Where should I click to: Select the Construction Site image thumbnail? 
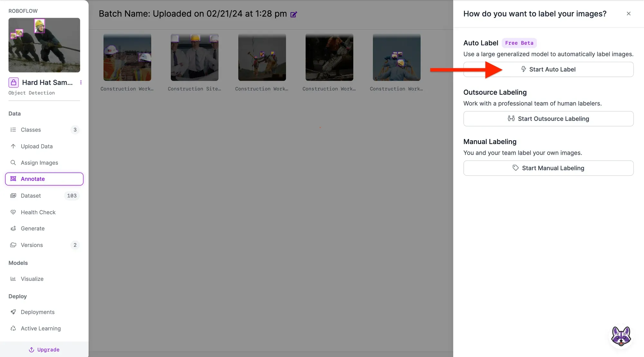(194, 57)
